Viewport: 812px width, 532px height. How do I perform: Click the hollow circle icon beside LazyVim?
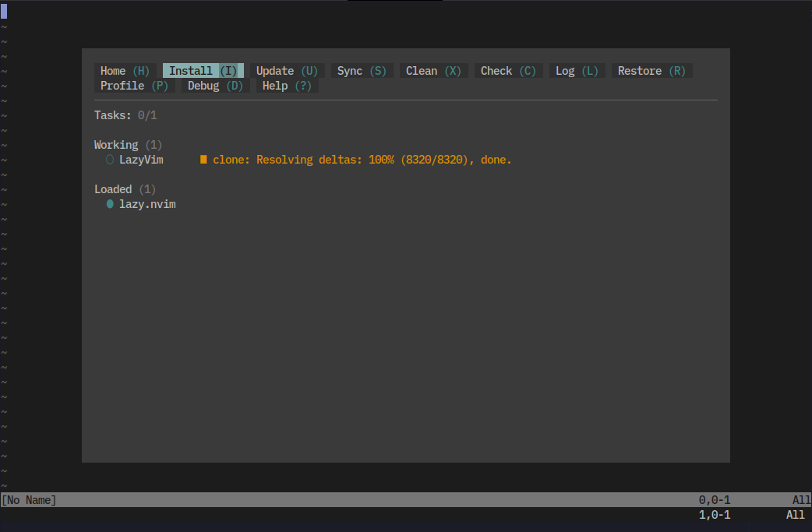click(110, 160)
